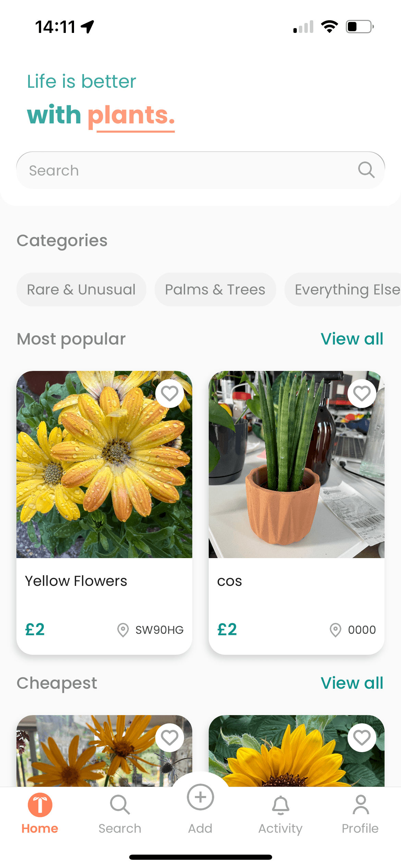Screen dimensions: 401x868
Task: Open the Add listing plus icon
Action: (x=200, y=797)
